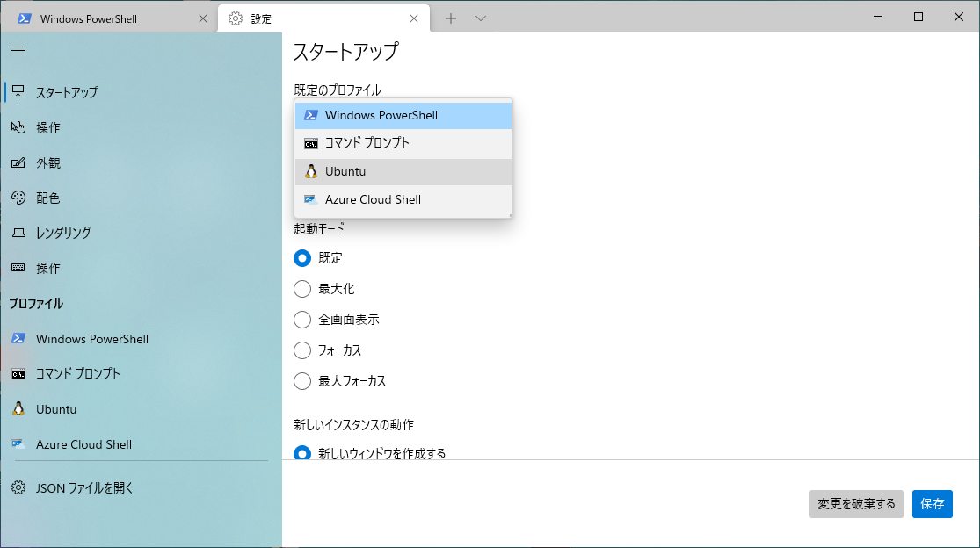The image size is (980, 548).
Task: Click the レンダリング laptop icon
Action: [x=18, y=233]
